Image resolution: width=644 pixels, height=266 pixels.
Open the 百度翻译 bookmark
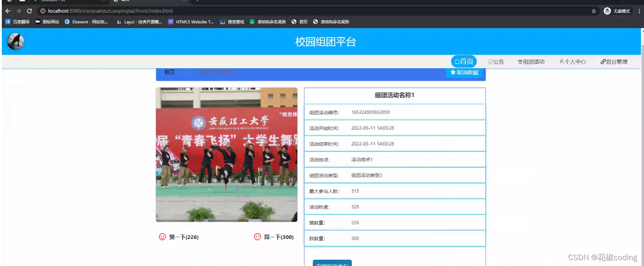17,22
